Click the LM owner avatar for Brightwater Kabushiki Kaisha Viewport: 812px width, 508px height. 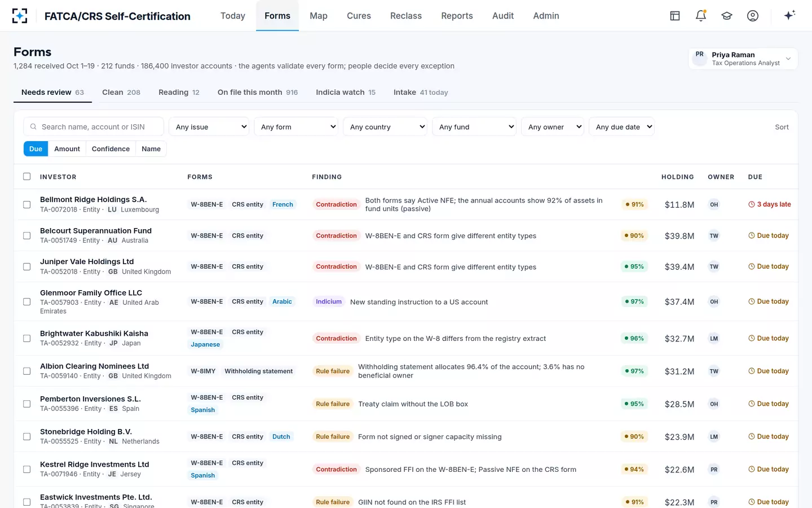pos(714,339)
